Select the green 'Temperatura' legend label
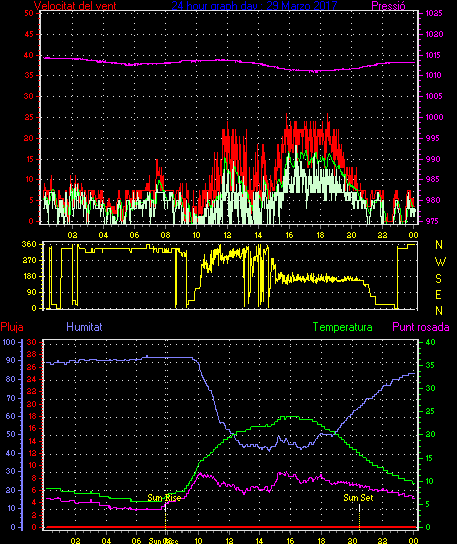The width and height of the screenshot is (457, 544). (x=342, y=327)
